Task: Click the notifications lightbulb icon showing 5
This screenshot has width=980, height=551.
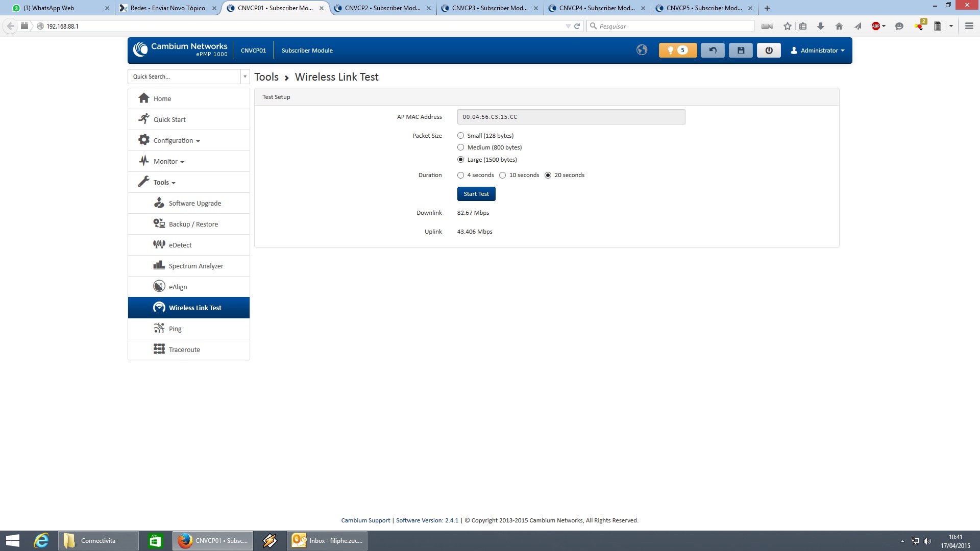Action: [x=677, y=50]
